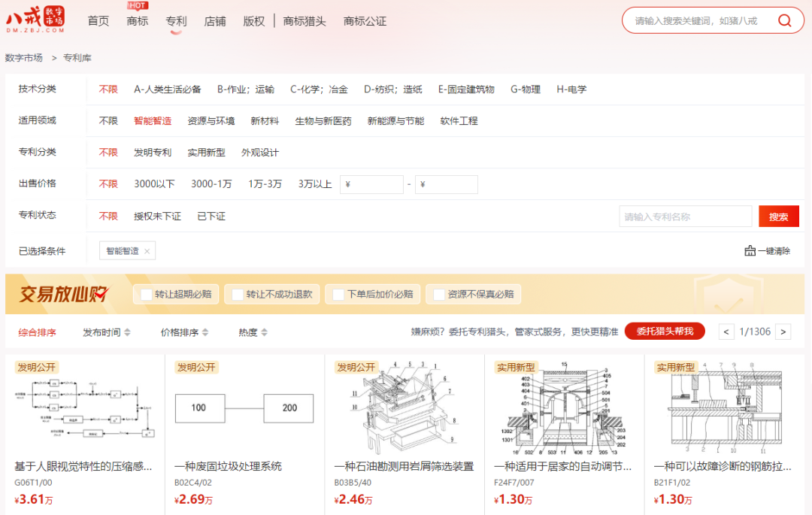Toggle the 转让超期必赔 checkbox
Screen dimensions: 812x515
(x=147, y=294)
